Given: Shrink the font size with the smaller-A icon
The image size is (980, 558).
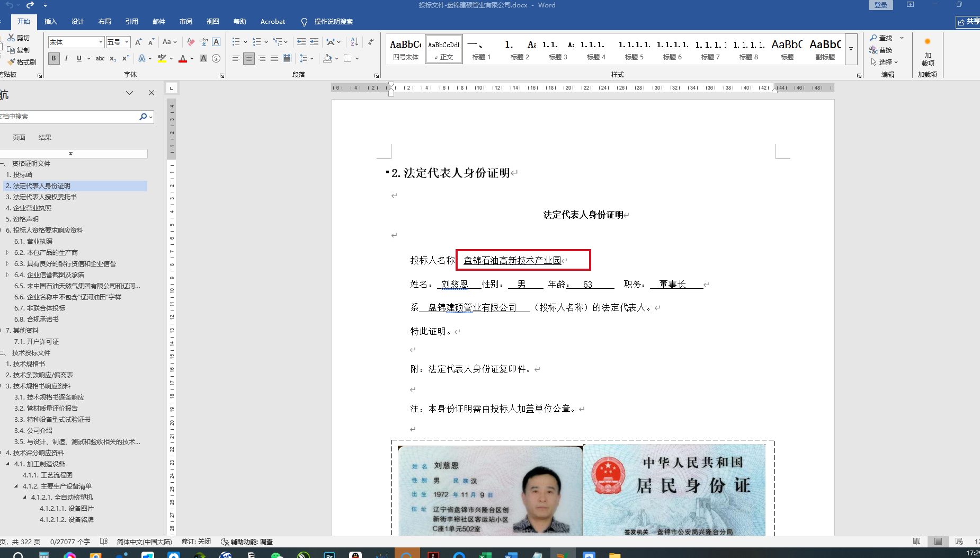Looking at the screenshot, I should coord(151,42).
